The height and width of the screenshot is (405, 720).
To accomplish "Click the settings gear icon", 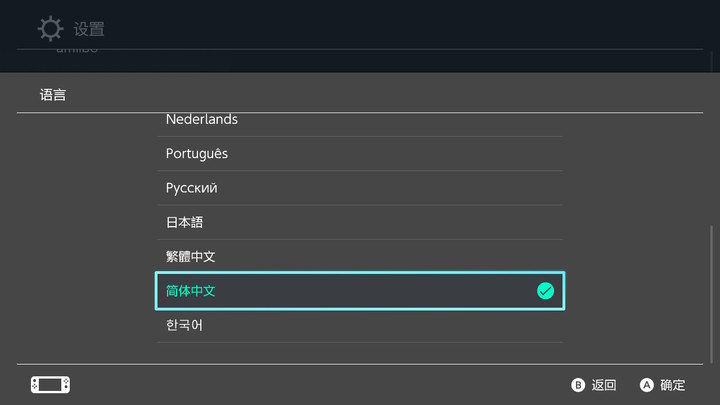I will tap(50, 28).
